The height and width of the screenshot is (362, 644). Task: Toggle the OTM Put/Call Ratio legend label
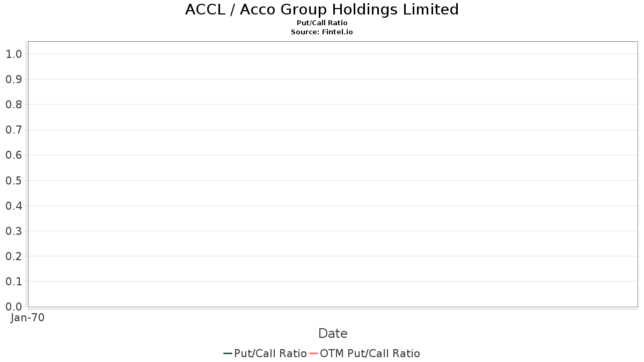(x=370, y=353)
